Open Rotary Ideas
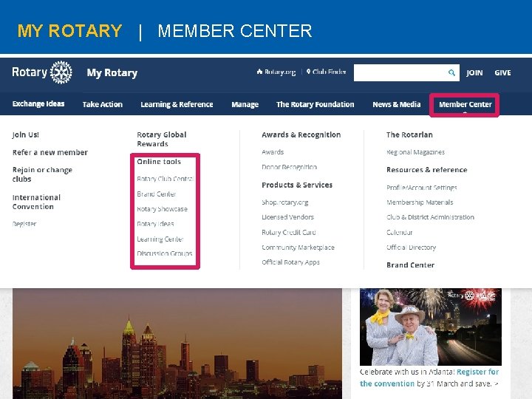This screenshot has height=399, width=532. [x=155, y=224]
